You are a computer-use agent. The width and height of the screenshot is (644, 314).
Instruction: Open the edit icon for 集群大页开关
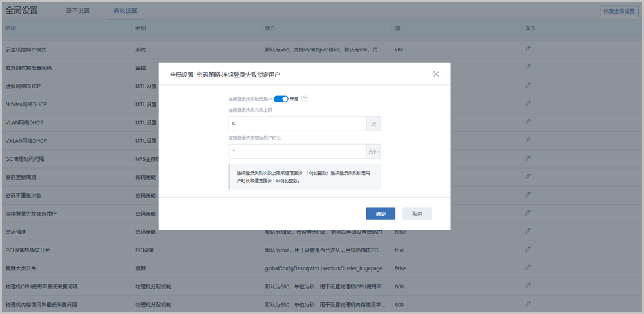click(527, 268)
